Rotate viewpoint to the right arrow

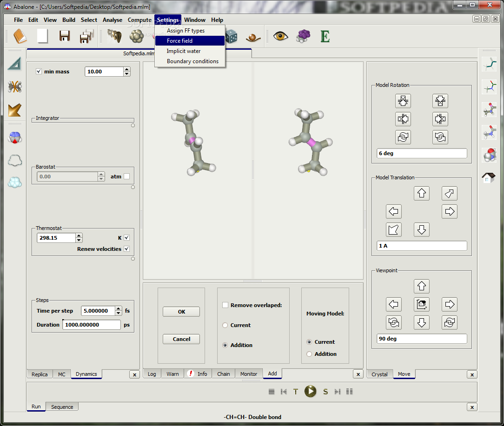[x=449, y=304]
